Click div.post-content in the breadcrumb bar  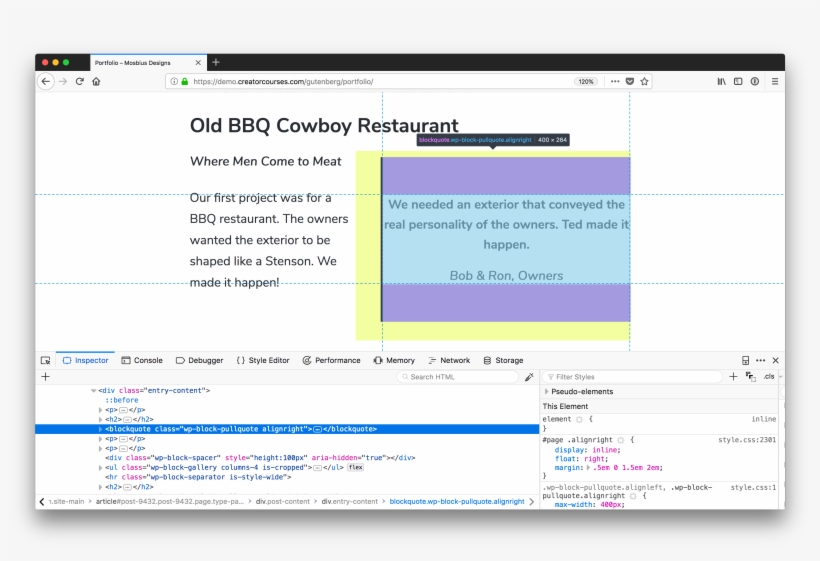[x=284, y=501]
